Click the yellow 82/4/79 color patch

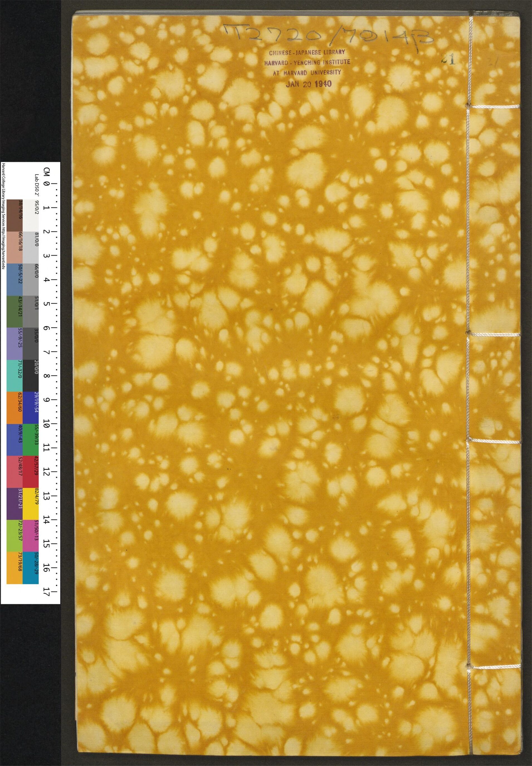coord(31,503)
